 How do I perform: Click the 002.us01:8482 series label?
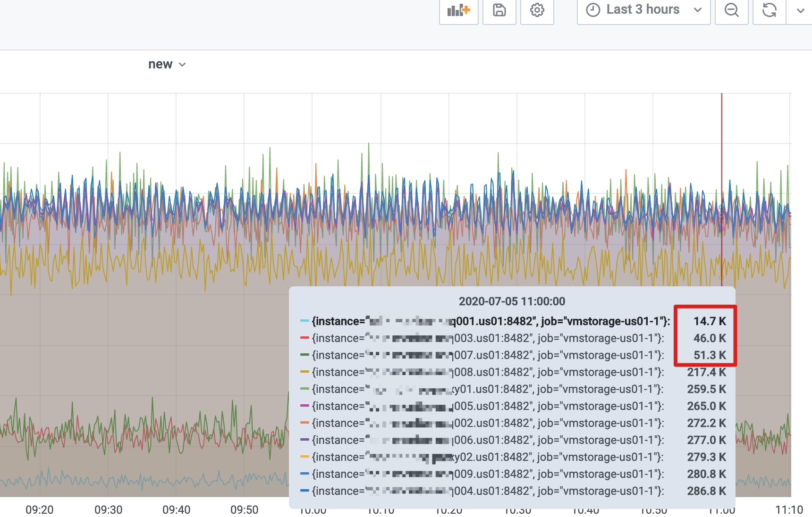point(488,423)
